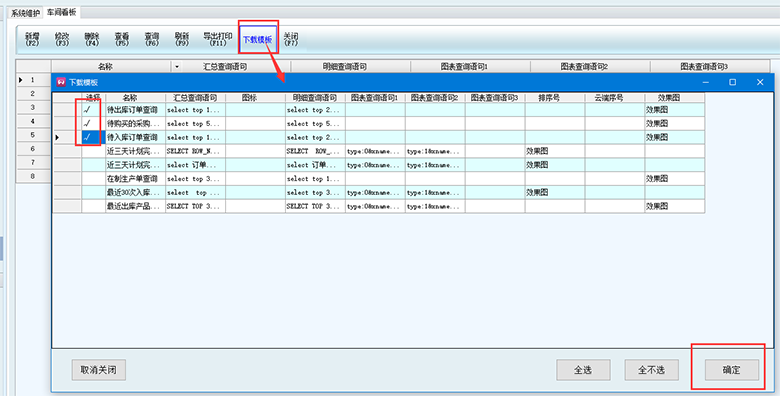The width and height of the screenshot is (780, 396).
Task: Click the 下载模板 toolbar button
Action: (258, 39)
